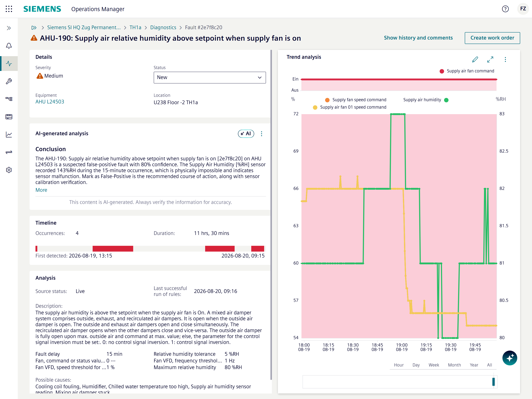
Task: Toggle the Supply fan speed command legend
Action: 356,100
